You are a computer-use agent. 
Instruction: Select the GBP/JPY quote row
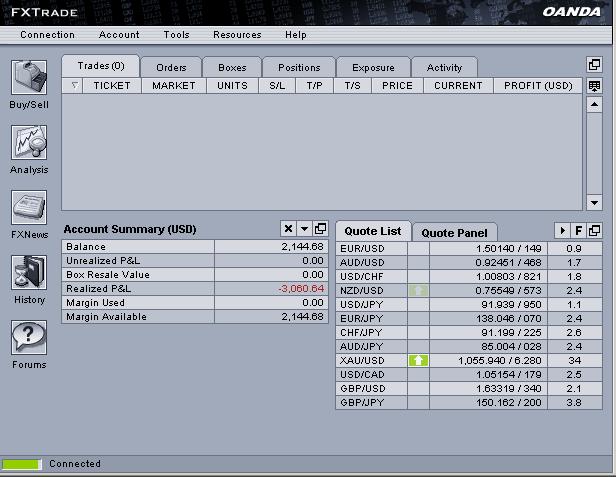(469, 402)
